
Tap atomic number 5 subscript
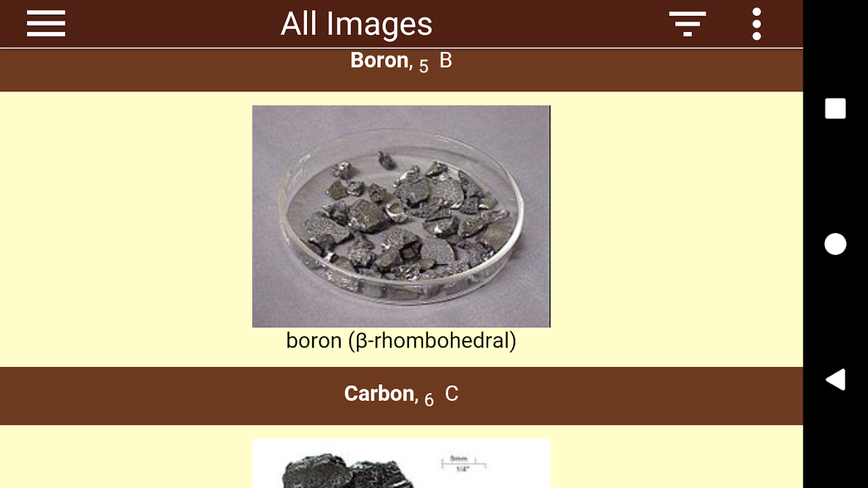click(424, 66)
